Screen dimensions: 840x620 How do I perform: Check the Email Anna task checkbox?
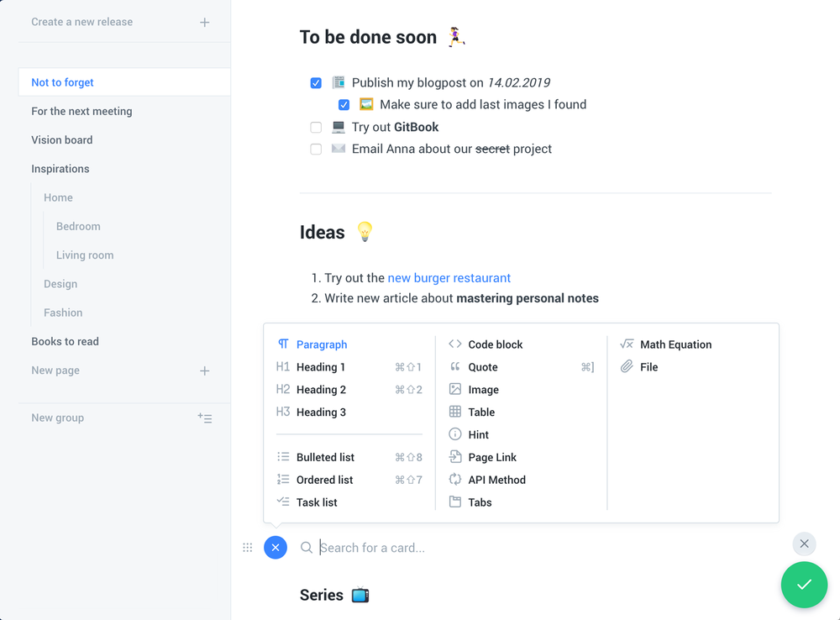(316, 149)
